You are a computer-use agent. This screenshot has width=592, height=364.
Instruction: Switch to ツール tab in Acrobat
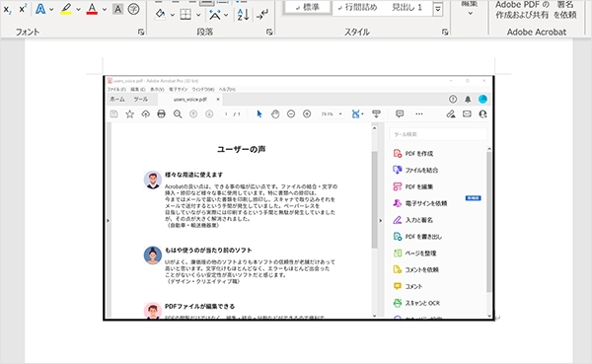(x=140, y=100)
